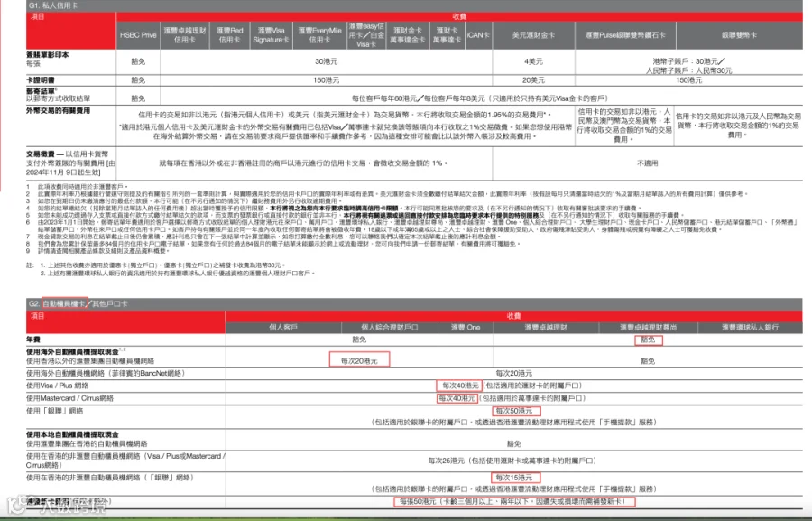Click the 豁免 cell in 卡證明書 row
The height and width of the screenshot is (521, 812).
[x=138, y=80]
